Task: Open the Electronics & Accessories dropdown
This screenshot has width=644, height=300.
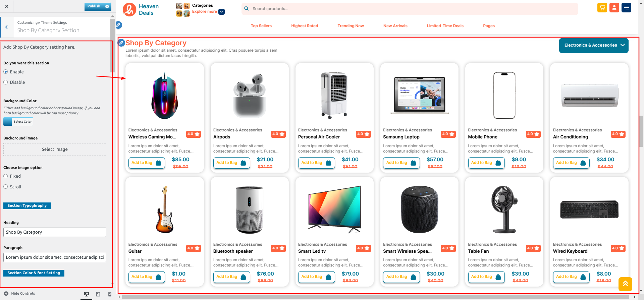Action: [594, 45]
